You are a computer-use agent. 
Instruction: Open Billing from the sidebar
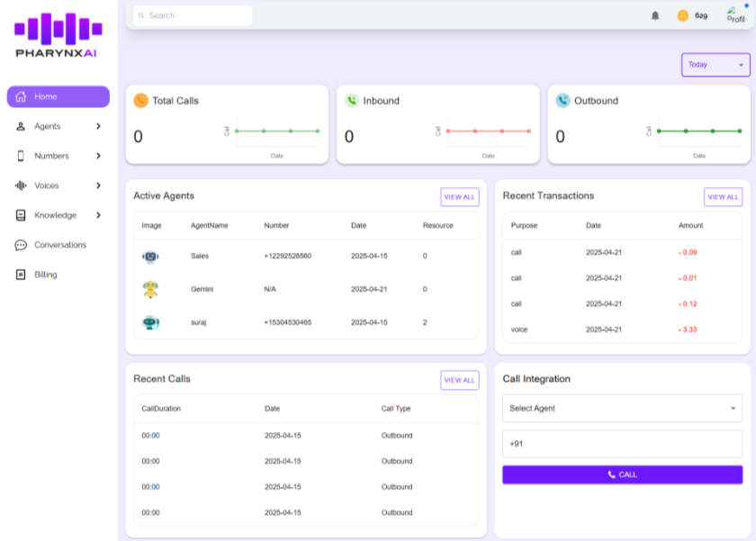(x=45, y=275)
